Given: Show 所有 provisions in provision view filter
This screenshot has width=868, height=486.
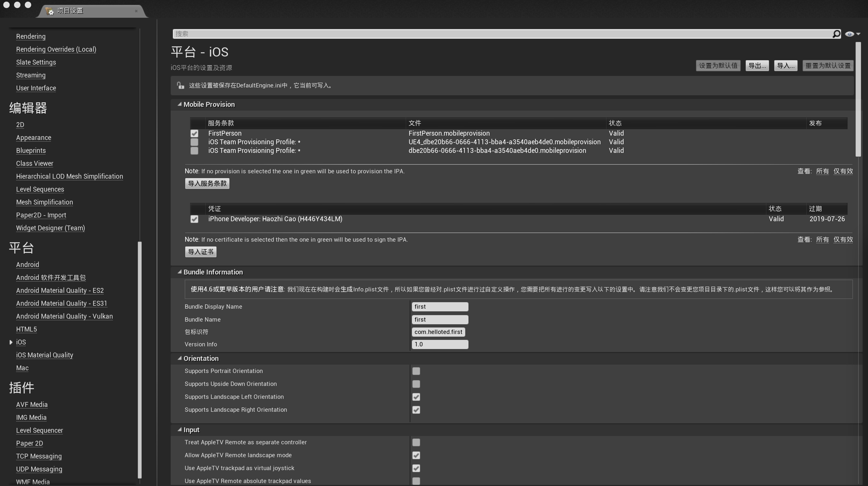Looking at the screenshot, I should (822, 171).
